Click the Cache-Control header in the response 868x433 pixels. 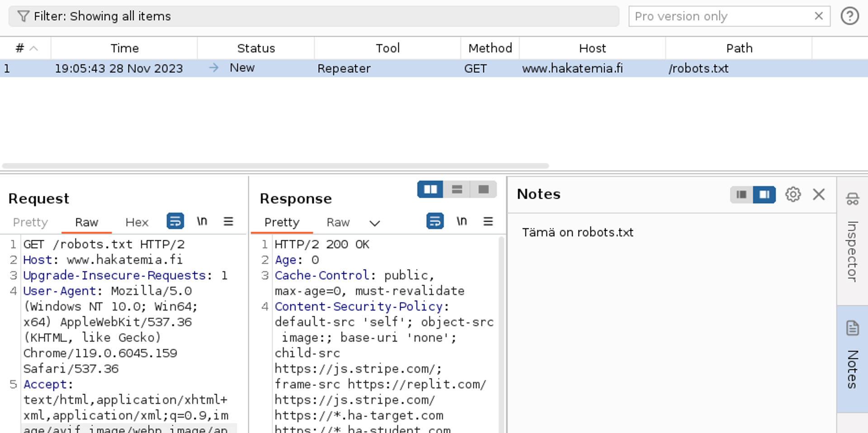pyautogui.click(x=322, y=275)
